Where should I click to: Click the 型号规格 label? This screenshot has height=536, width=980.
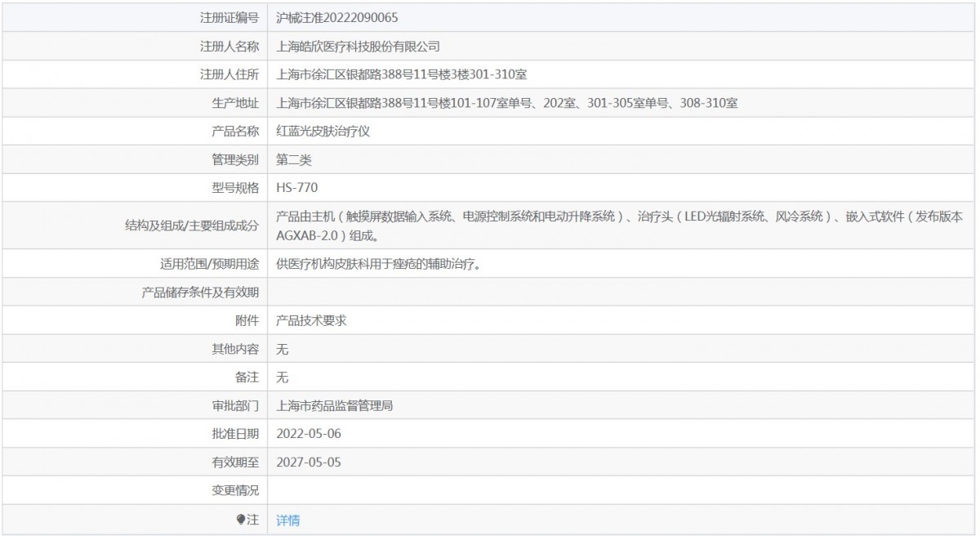click(x=235, y=188)
